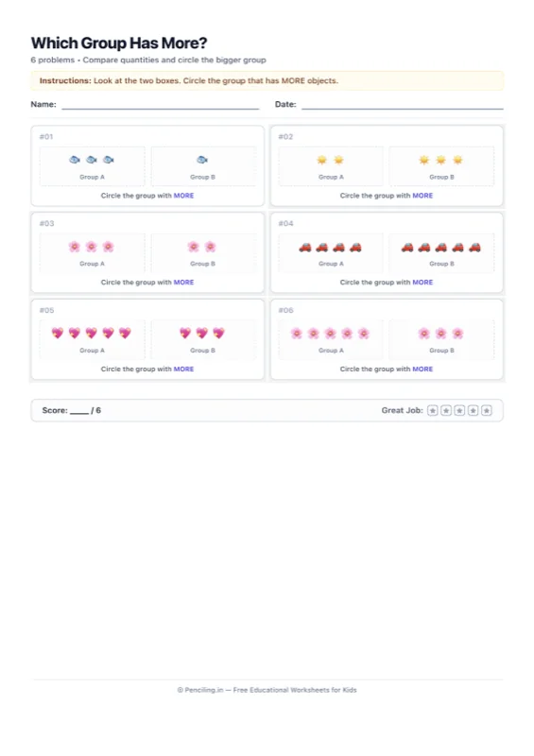Click the 'Great Job:' label
The height and width of the screenshot is (756, 534).
click(x=403, y=410)
